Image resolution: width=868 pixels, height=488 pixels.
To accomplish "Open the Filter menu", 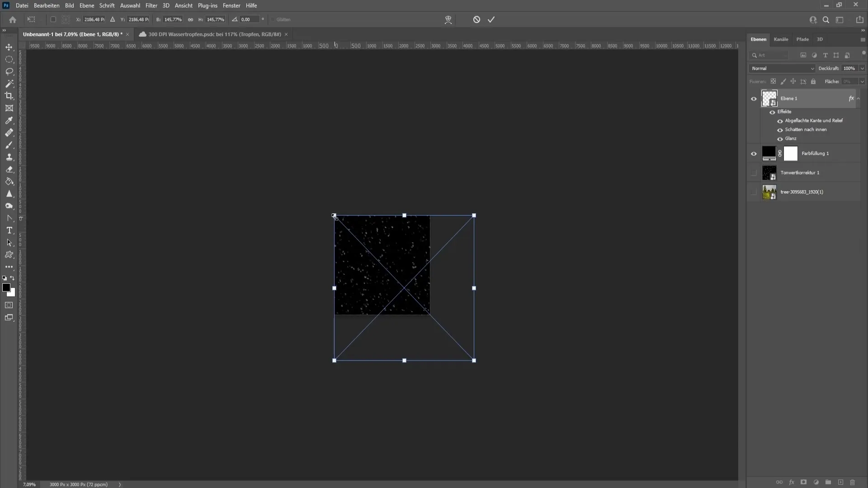I will 151,5.
